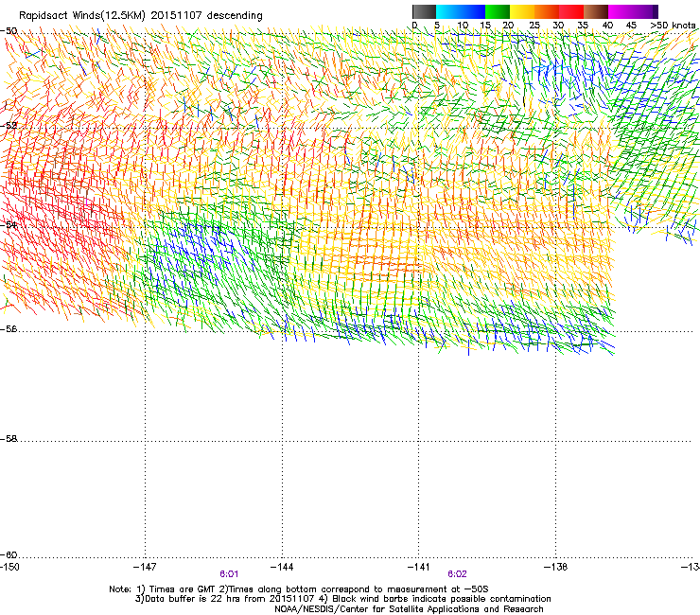
Task: Click the -150 longitude axis label
Action: tap(9, 567)
